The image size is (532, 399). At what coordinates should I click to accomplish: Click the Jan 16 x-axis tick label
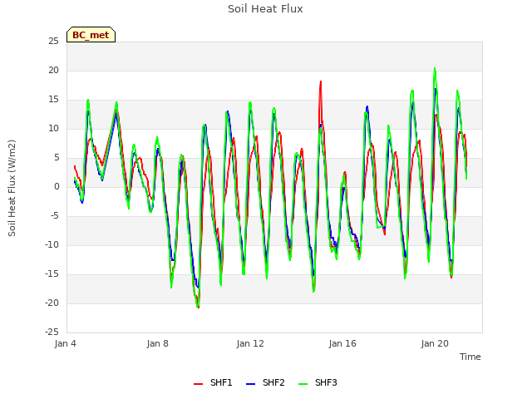coord(342,343)
